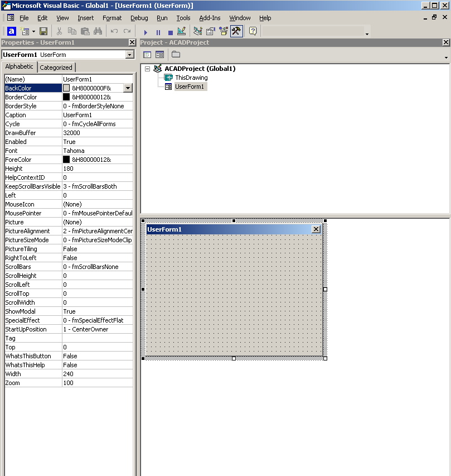Select ACADProject (Global1) tree root
This screenshot has height=476, width=451.
point(200,69)
